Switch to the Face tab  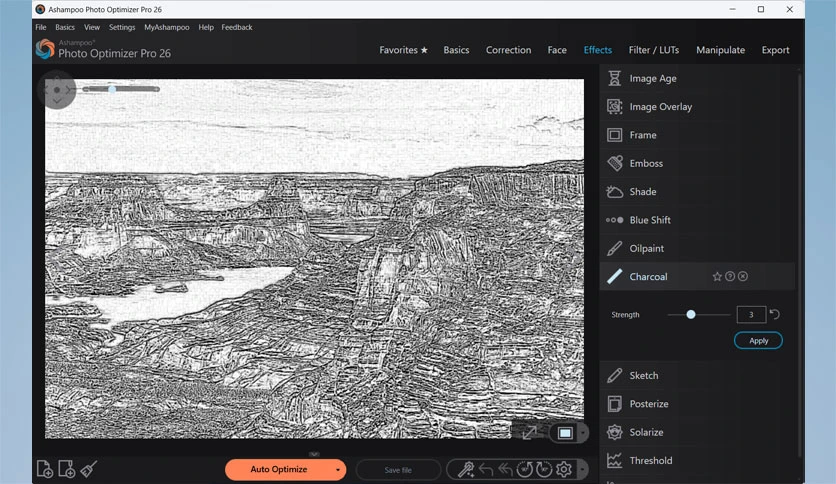pyautogui.click(x=557, y=50)
